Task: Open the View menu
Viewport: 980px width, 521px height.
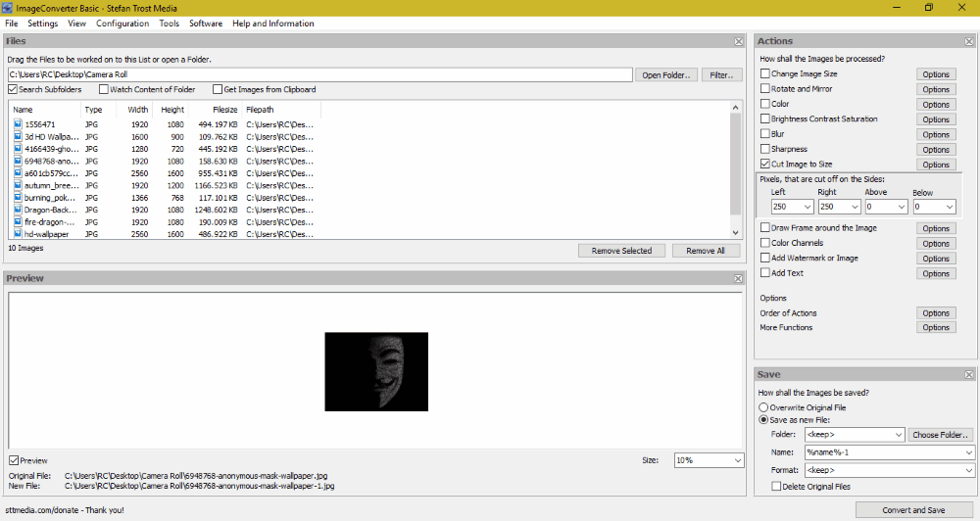Action: 76,24
